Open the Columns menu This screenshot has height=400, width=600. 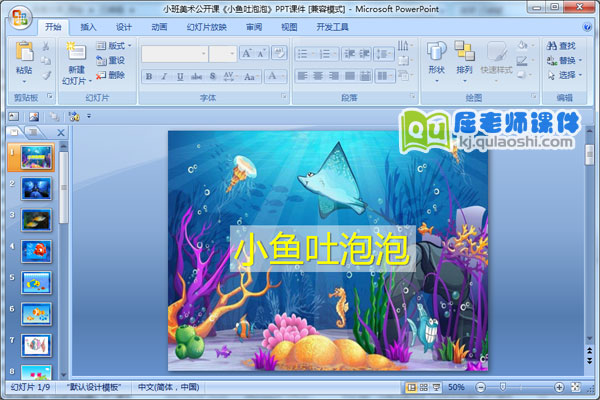[384, 76]
